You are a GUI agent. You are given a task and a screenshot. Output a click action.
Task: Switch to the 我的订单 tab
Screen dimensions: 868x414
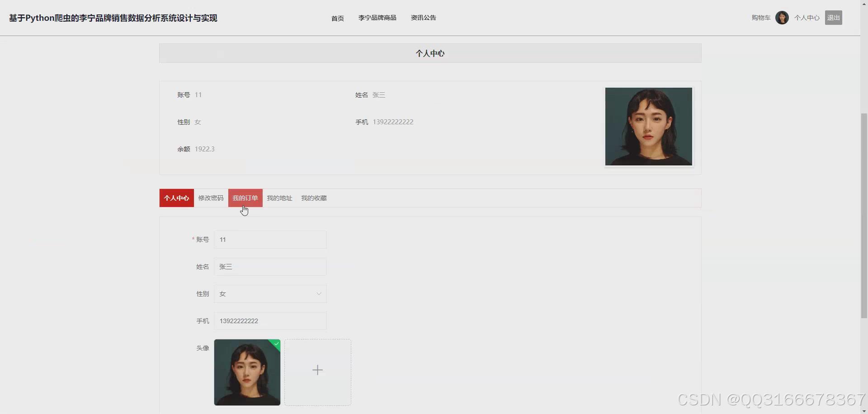(245, 198)
